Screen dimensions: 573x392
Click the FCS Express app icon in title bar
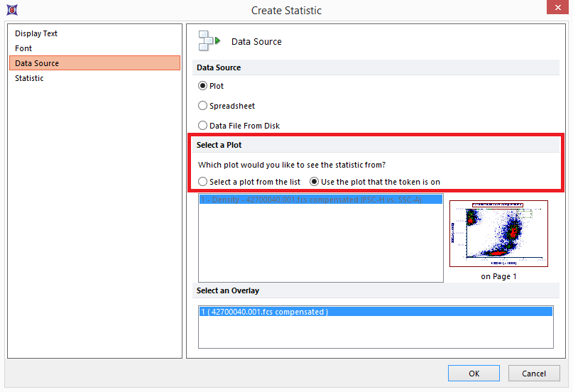10,10
